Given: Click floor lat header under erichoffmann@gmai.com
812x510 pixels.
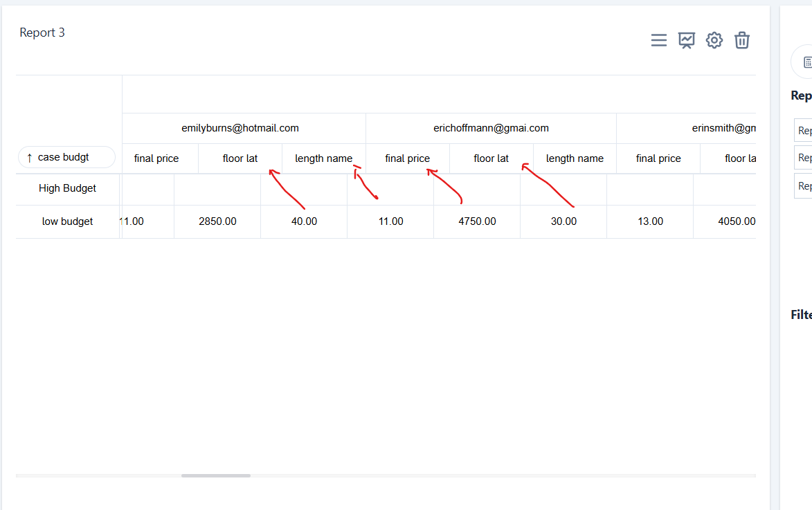Looking at the screenshot, I should pos(491,158).
